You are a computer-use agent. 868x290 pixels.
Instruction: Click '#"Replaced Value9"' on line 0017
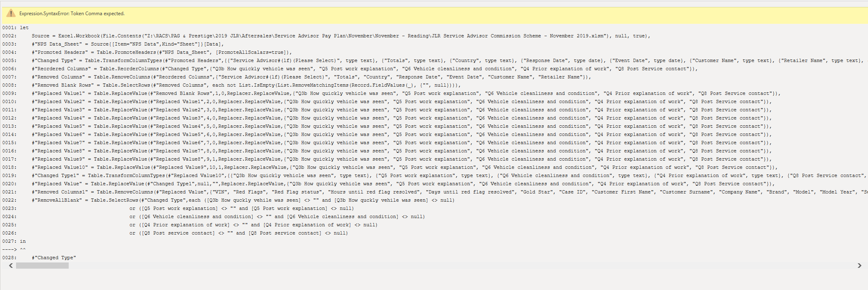tap(58, 159)
